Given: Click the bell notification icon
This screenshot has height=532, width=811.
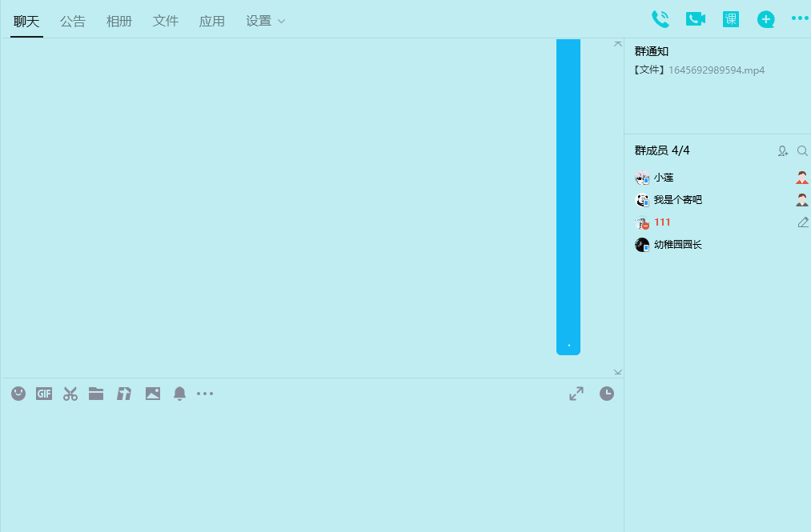Looking at the screenshot, I should (x=179, y=394).
